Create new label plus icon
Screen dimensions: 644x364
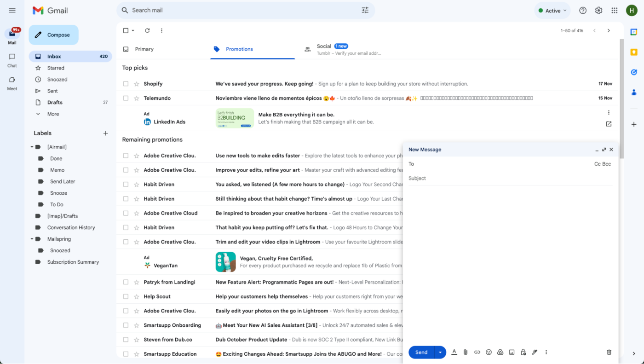[105, 133]
